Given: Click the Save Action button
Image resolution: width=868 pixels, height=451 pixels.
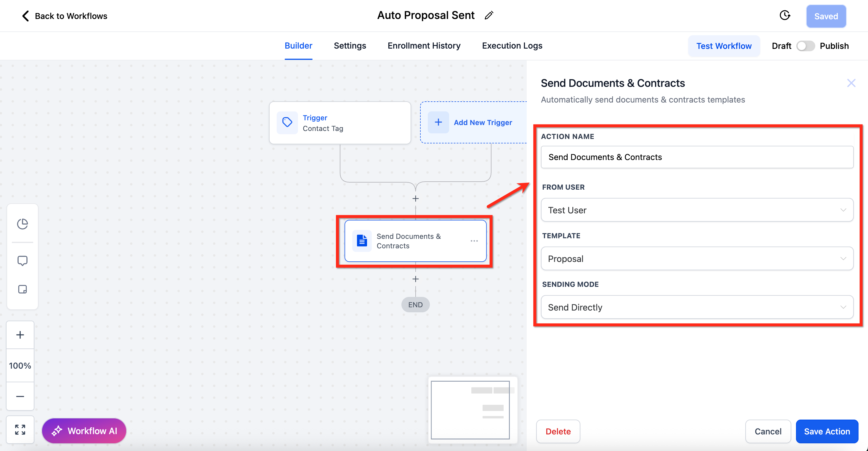Looking at the screenshot, I should [827, 431].
